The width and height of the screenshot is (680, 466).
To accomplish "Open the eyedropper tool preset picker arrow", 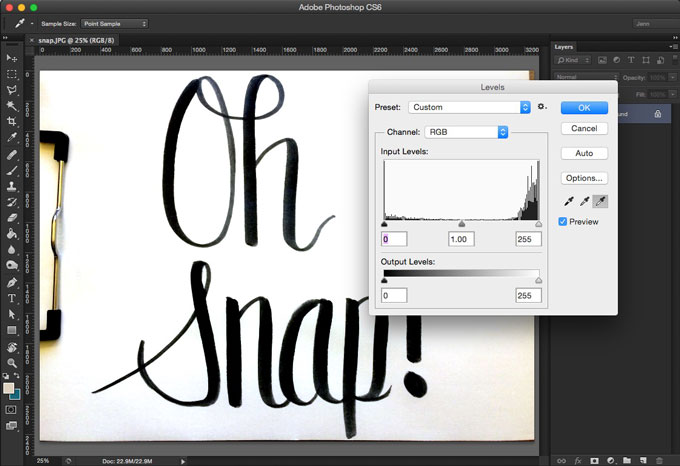I will pos(32,23).
